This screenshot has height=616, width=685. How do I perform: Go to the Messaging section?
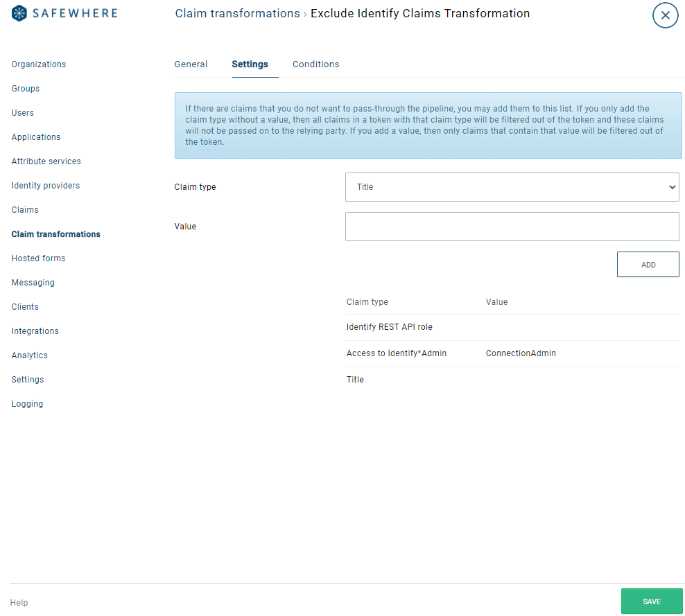point(33,283)
